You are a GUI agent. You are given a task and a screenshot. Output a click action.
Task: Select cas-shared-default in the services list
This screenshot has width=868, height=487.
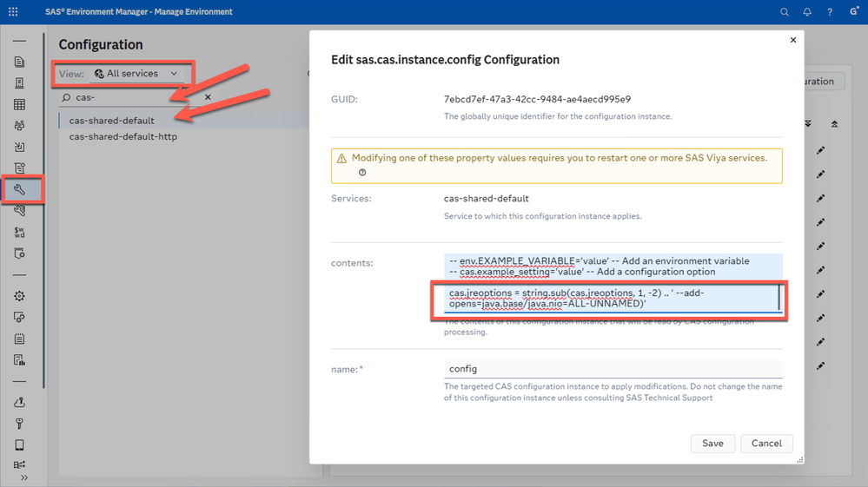click(112, 121)
